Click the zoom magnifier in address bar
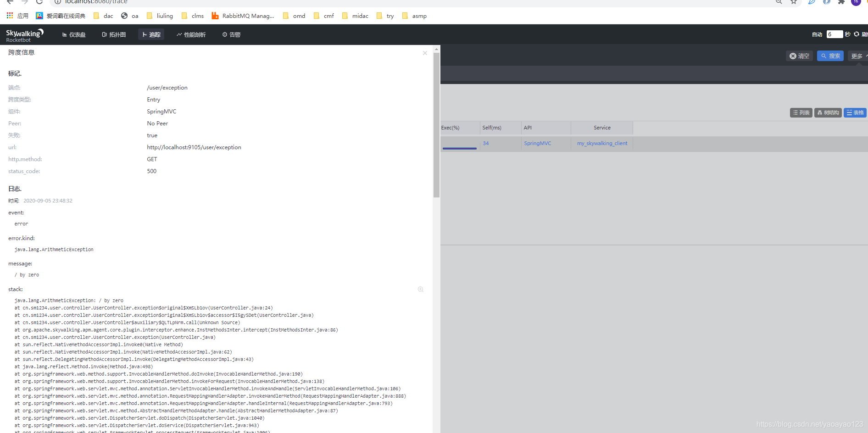Image resolution: width=868 pixels, height=433 pixels. [779, 2]
